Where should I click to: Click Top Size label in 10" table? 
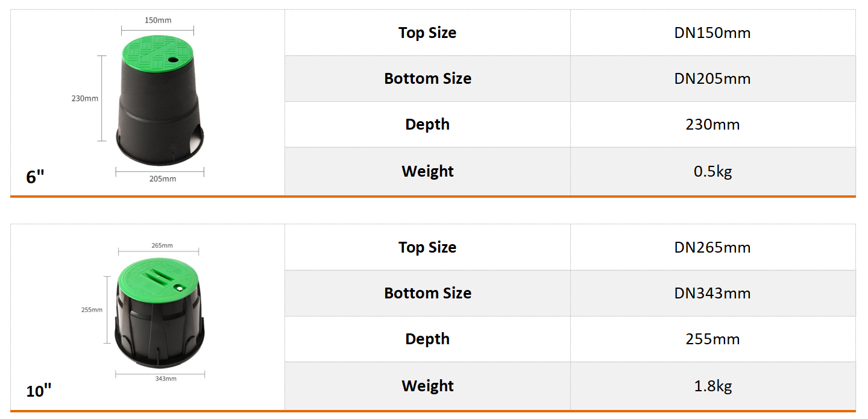coord(427,247)
